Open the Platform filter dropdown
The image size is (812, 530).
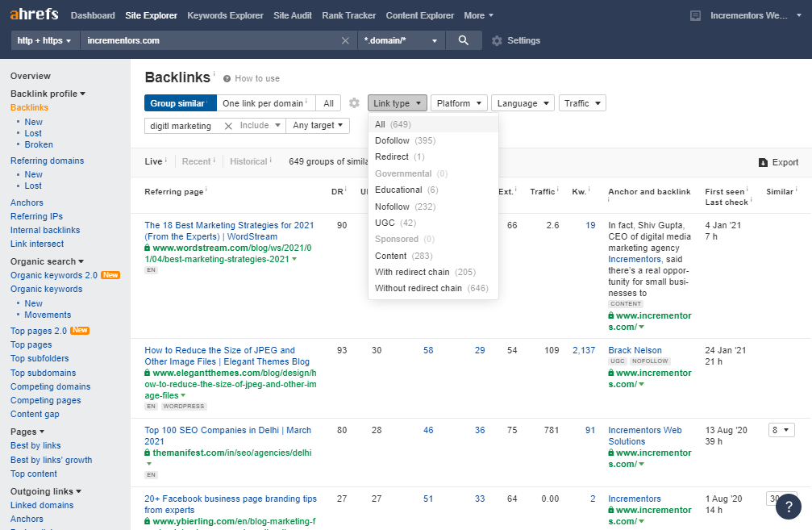coord(459,103)
